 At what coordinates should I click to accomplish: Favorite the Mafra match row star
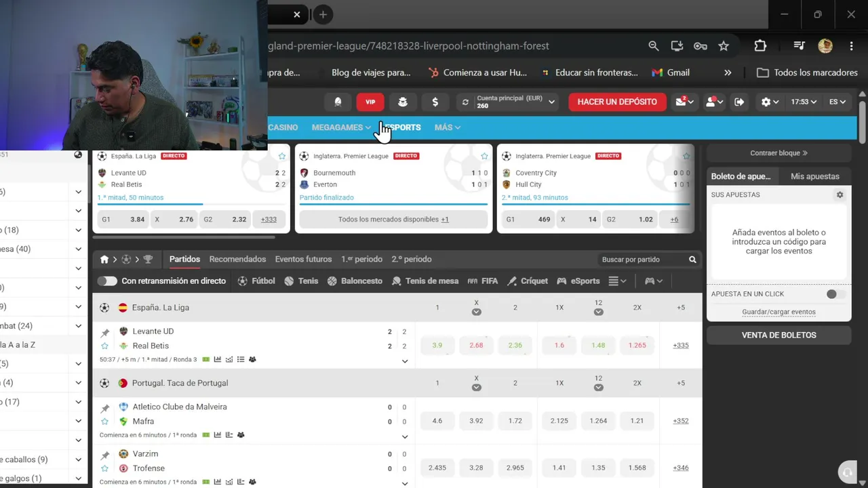point(105,421)
